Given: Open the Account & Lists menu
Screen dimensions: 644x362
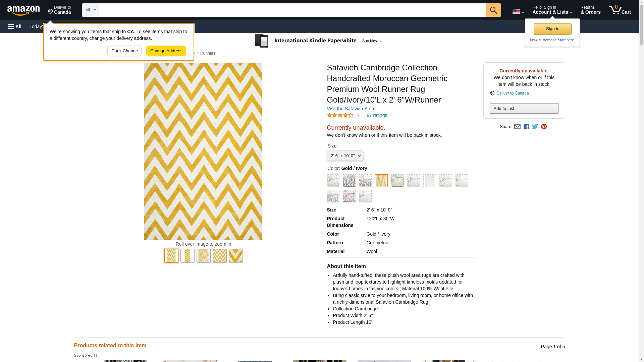Looking at the screenshot, I should coord(552,10).
